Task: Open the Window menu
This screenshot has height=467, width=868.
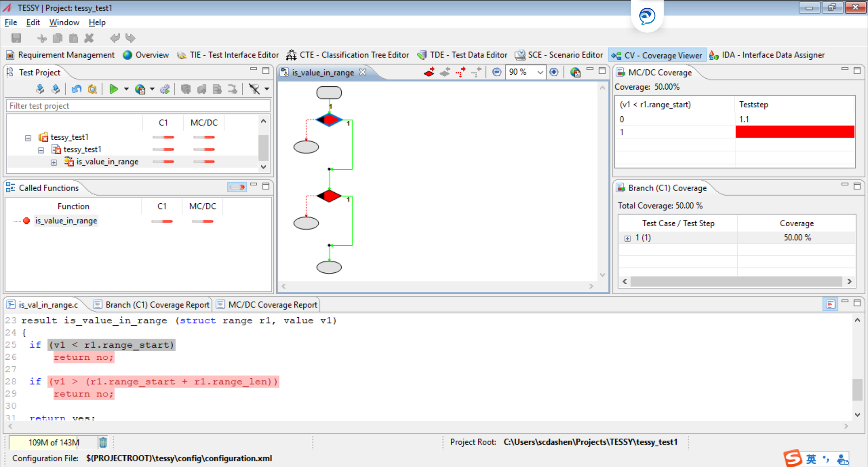Action: (64, 22)
